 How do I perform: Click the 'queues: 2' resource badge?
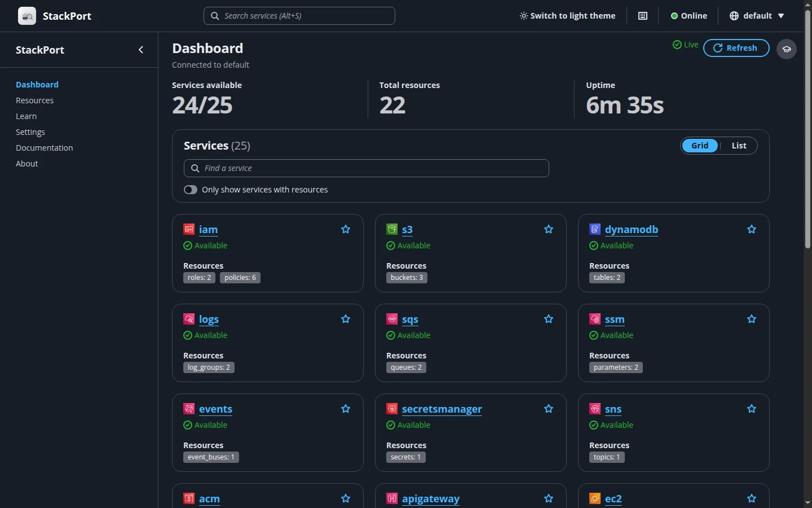pos(407,367)
